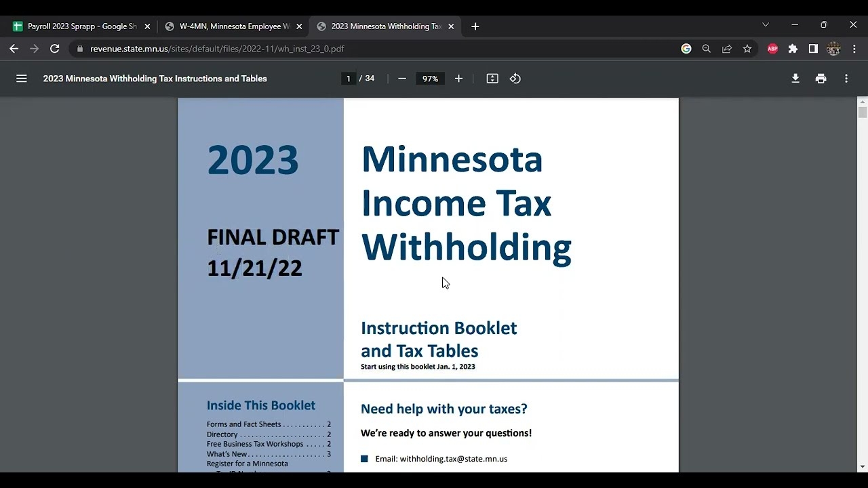Reload the current page
868x488 pixels.
[x=55, y=49]
